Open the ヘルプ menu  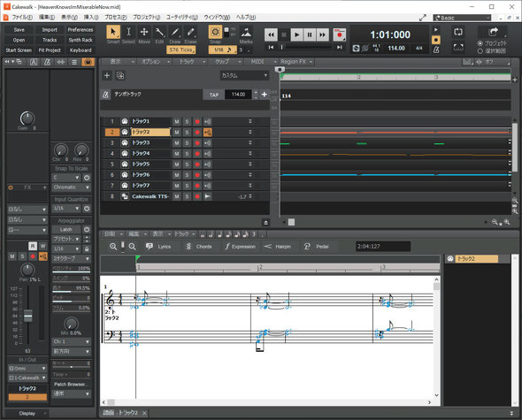pos(246,18)
